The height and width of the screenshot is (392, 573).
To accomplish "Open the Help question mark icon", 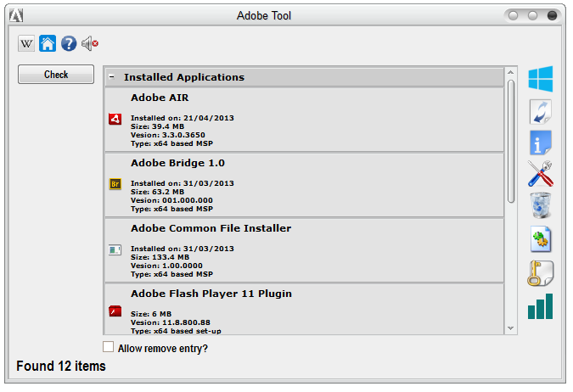I will (x=69, y=43).
